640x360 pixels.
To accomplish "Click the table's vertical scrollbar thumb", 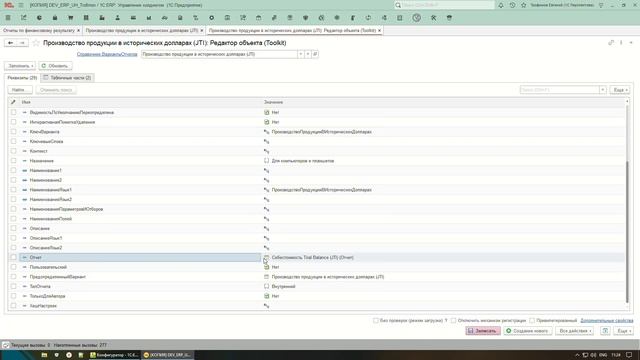I will [627, 232].
